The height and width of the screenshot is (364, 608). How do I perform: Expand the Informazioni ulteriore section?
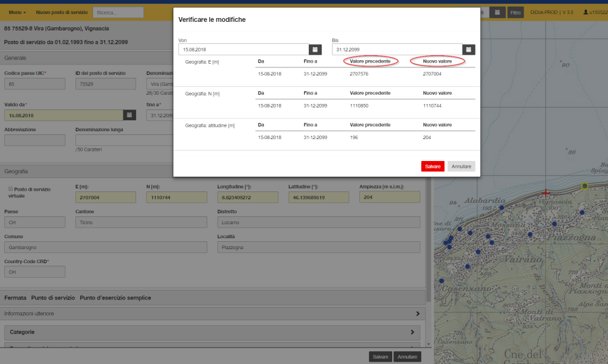pyautogui.click(x=213, y=314)
